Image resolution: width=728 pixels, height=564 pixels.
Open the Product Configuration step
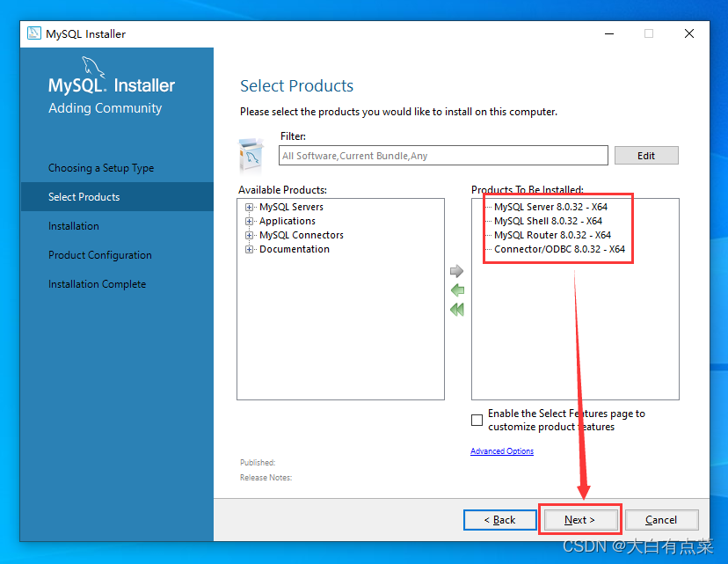[x=100, y=255]
